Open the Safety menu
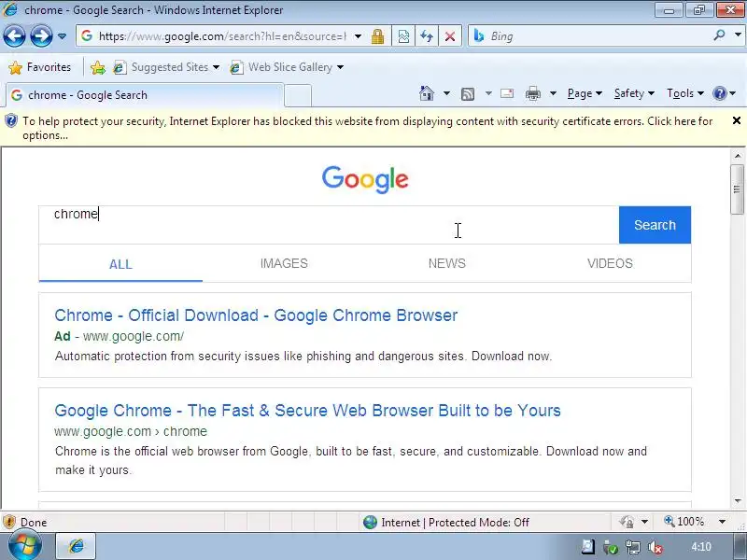The height and width of the screenshot is (560, 747). click(x=634, y=93)
